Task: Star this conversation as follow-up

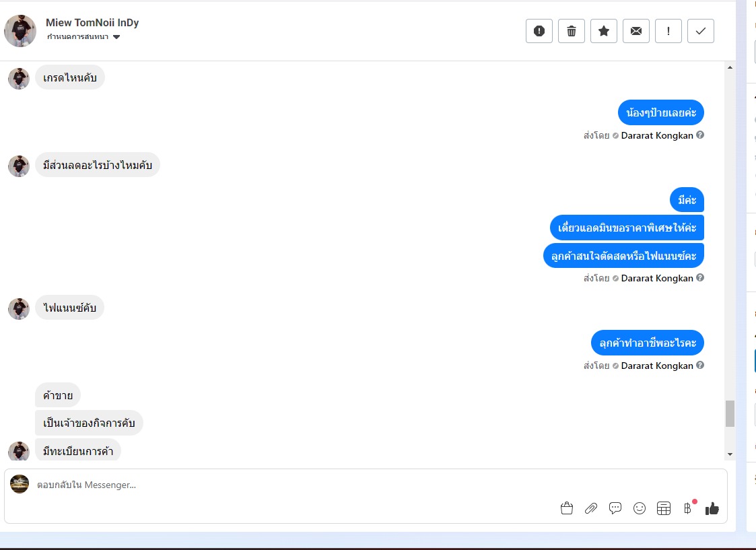Action: pyautogui.click(x=604, y=32)
